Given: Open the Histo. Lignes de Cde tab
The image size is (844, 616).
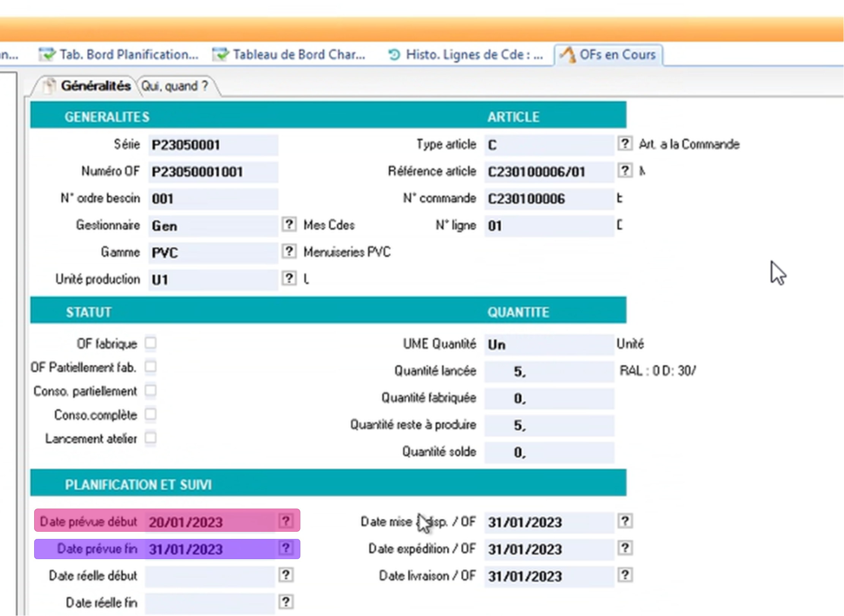Looking at the screenshot, I should 466,55.
